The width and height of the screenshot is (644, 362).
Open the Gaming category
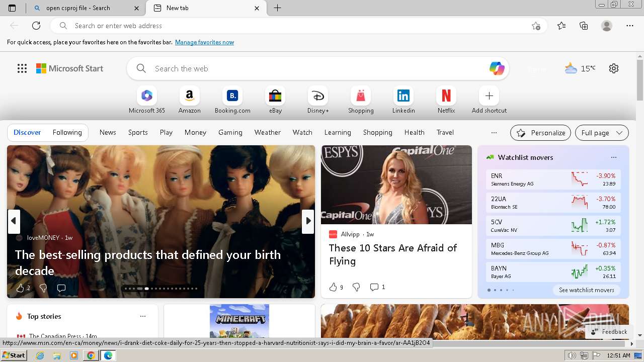pos(230,132)
